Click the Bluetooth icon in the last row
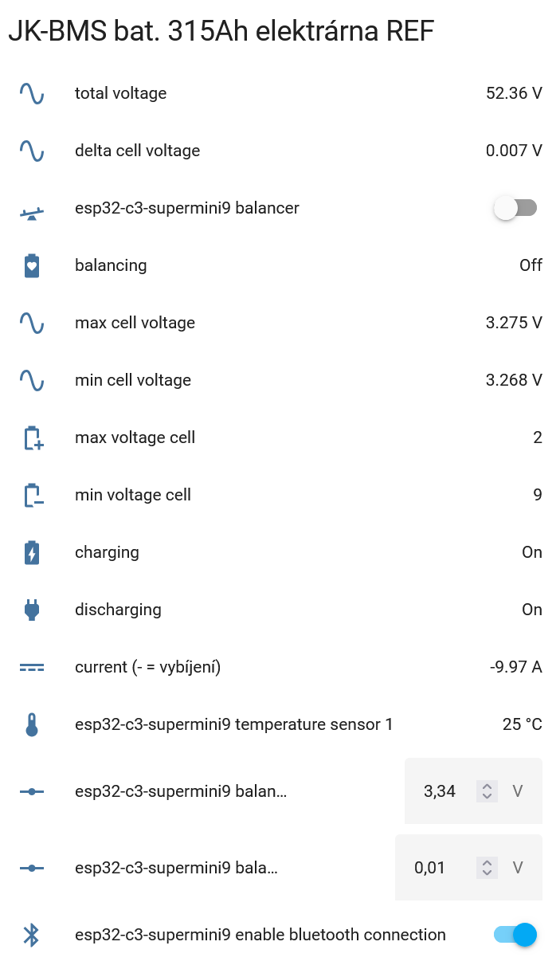 click(x=32, y=935)
